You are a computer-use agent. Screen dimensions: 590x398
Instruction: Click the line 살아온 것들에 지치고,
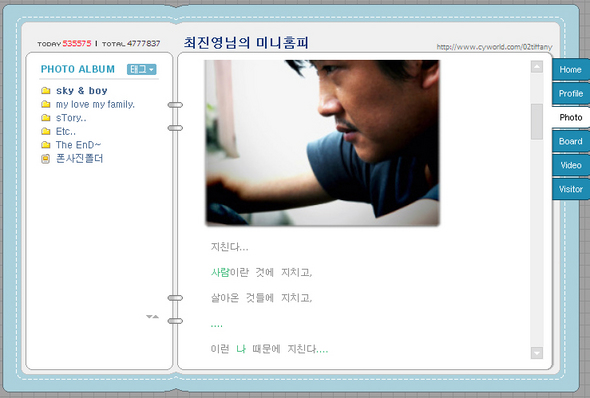262,298
